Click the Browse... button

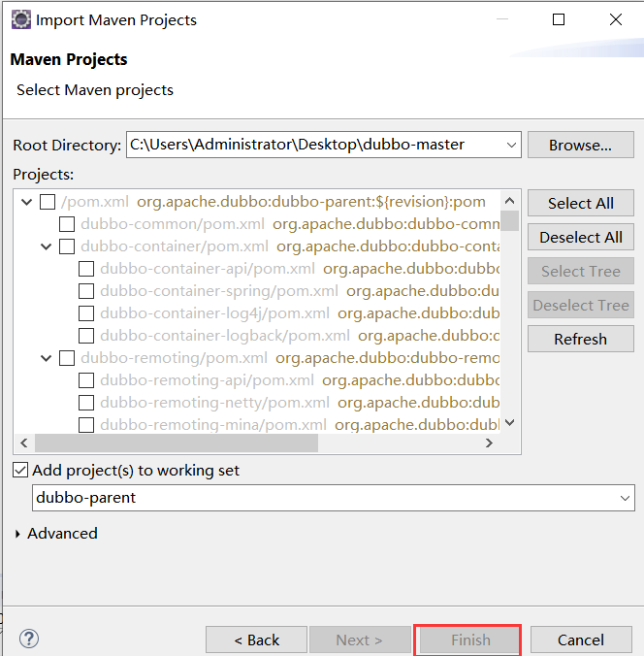click(580, 145)
